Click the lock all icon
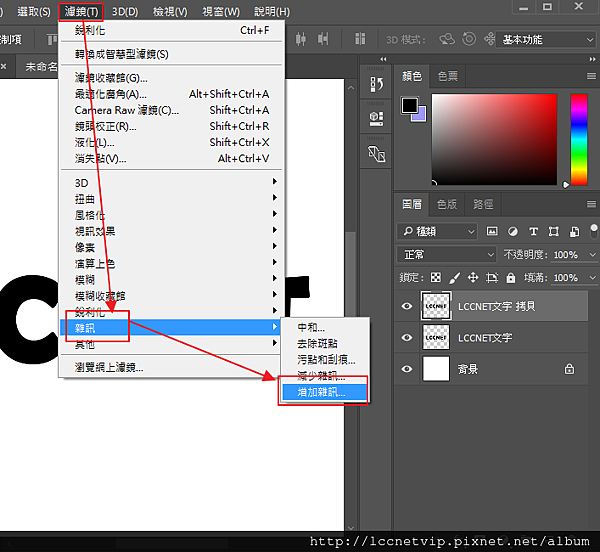This screenshot has height=552, width=600. pyautogui.click(x=511, y=277)
